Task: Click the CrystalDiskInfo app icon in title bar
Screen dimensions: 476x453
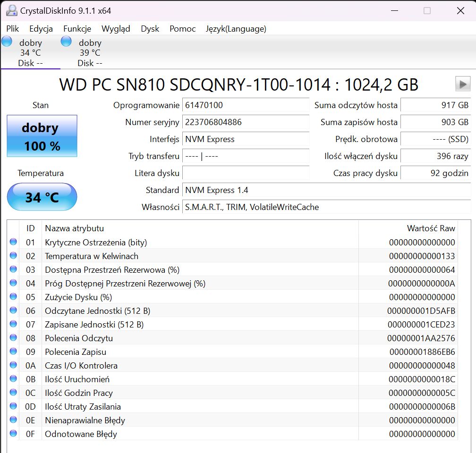Action: tap(11, 11)
